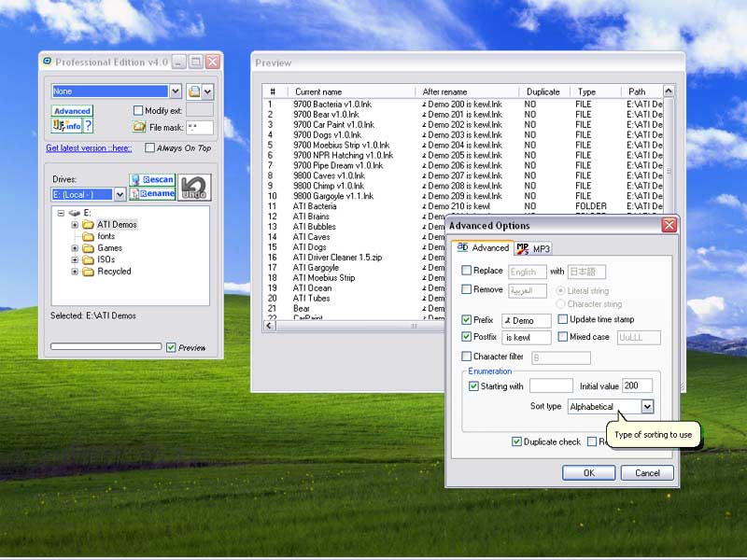The width and height of the screenshot is (747, 560).
Task: Select the row ATI Driver Cleaner 1.5.zip
Action: (337, 258)
